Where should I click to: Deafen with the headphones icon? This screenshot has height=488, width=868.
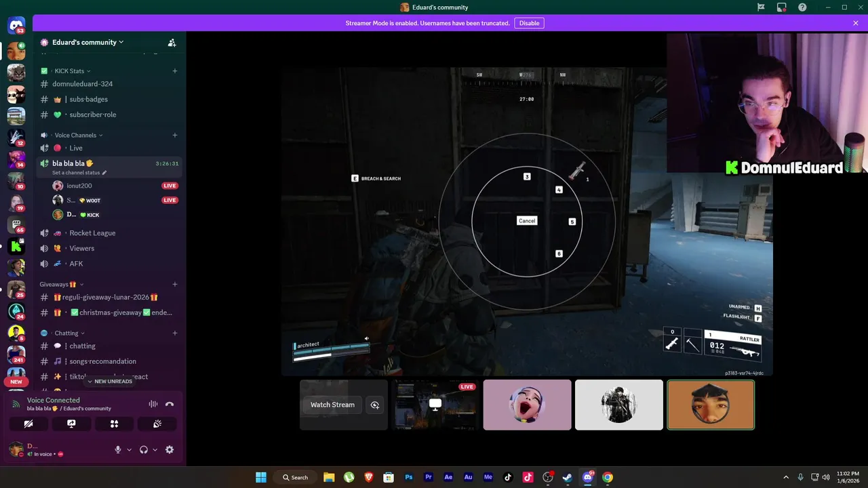click(x=144, y=449)
